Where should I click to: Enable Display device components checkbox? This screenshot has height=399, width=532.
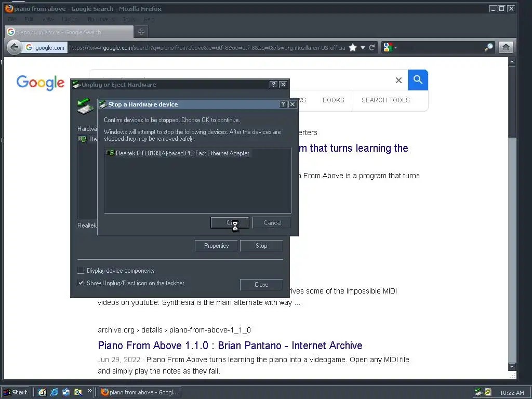click(x=81, y=270)
